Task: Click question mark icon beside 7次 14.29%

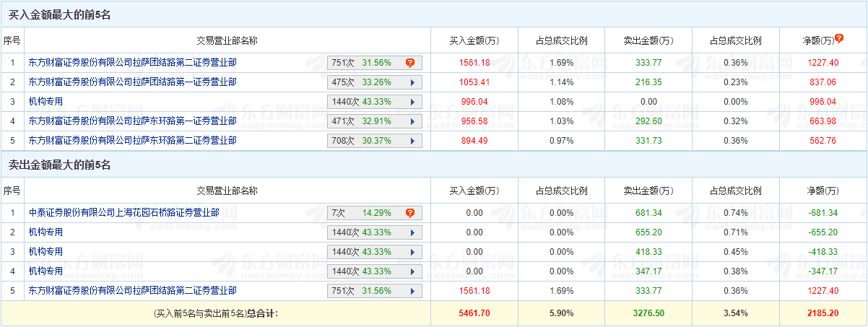Action: [x=409, y=213]
